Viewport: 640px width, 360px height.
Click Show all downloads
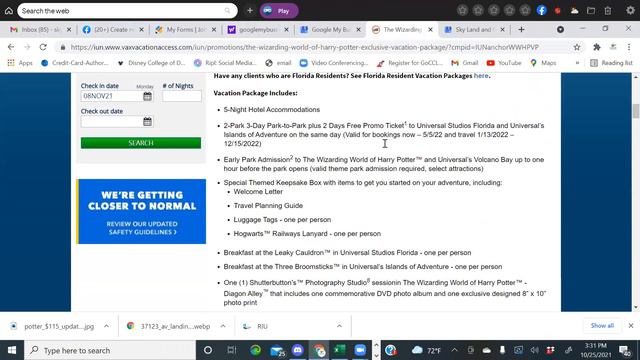tap(602, 326)
